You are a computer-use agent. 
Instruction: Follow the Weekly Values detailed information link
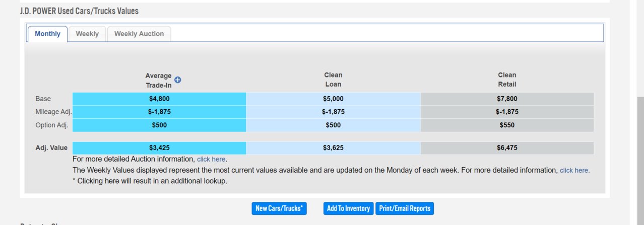[x=574, y=170]
